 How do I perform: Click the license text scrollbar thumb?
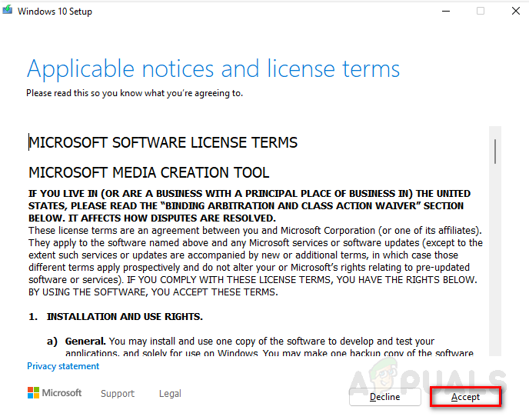[x=495, y=152]
